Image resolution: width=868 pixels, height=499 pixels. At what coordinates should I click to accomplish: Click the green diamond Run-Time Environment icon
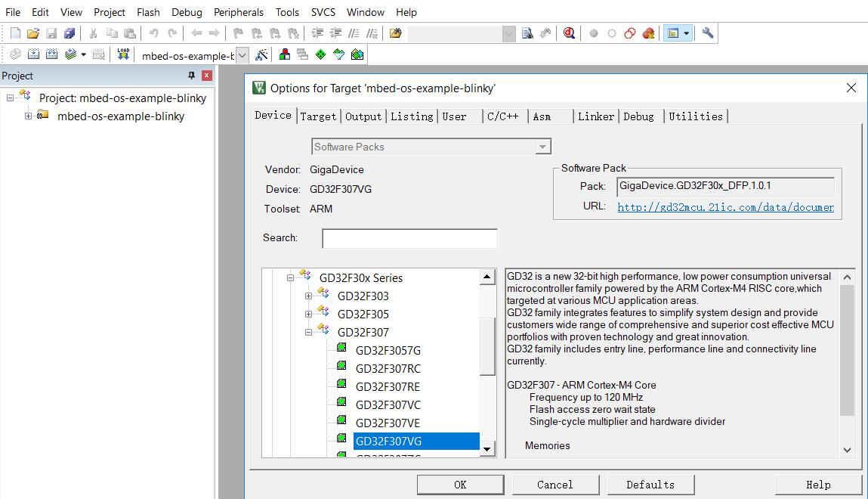pyautogui.click(x=320, y=54)
